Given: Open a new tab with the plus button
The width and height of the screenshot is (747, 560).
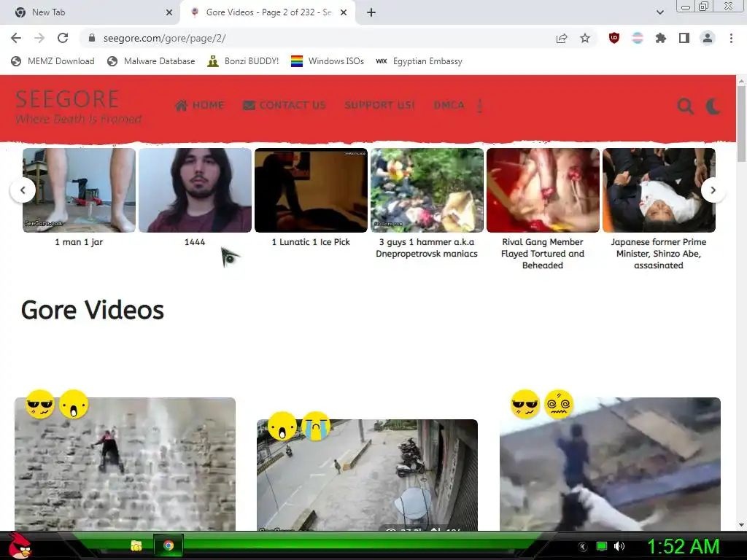Looking at the screenshot, I should (x=371, y=13).
